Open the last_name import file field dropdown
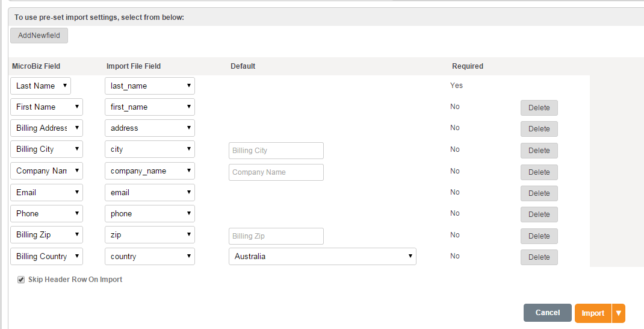Viewport: 644px width, 329px height. point(149,86)
